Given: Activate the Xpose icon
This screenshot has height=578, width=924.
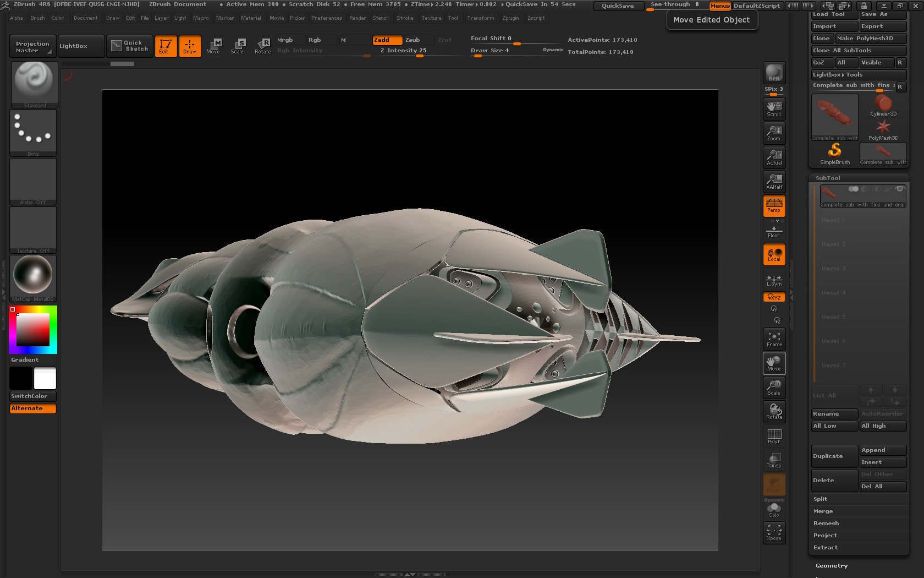Looking at the screenshot, I should click(x=774, y=533).
